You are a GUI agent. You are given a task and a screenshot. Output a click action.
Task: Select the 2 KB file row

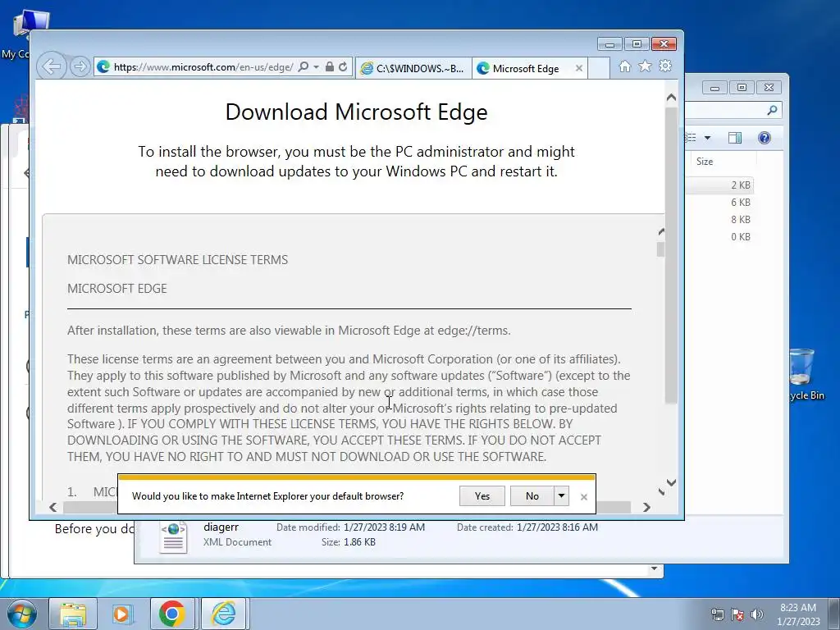click(x=720, y=185)
